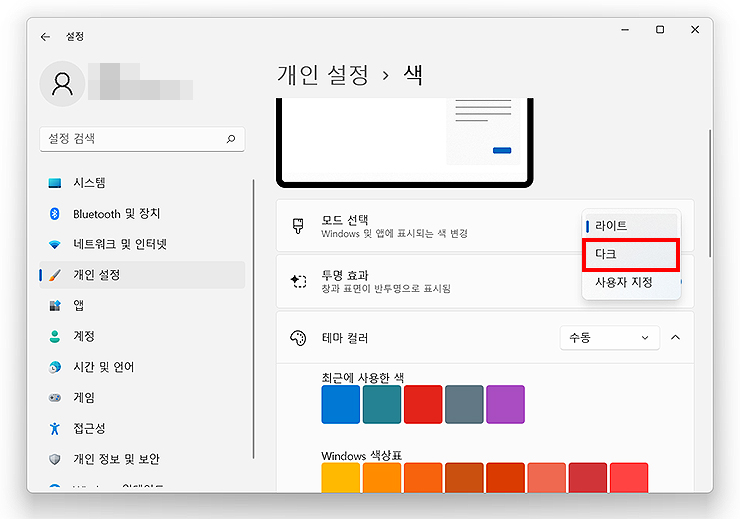Open the 수동 theme color dropdown
This screenshot has height=519, width=740.
tap(609, 338)
